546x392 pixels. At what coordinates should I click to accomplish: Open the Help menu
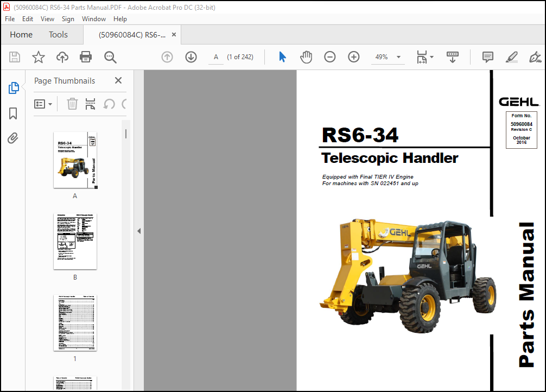tap(120, 19)
